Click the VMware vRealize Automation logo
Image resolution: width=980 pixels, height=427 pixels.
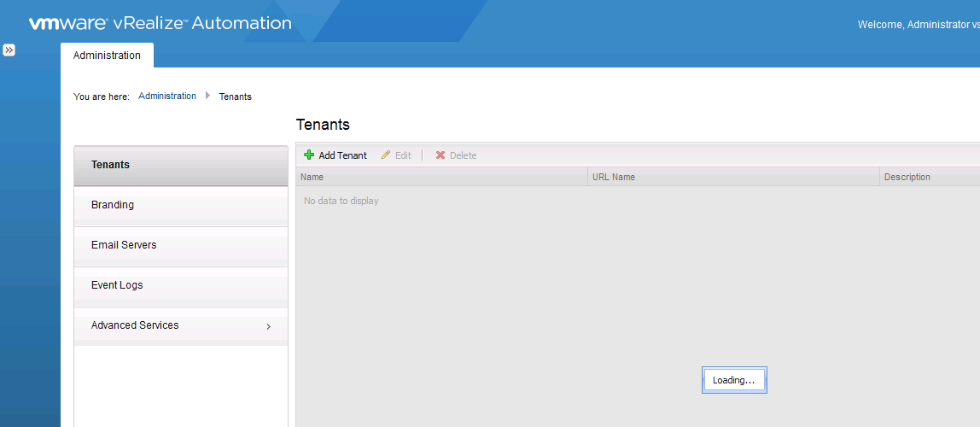click(160, 23)
